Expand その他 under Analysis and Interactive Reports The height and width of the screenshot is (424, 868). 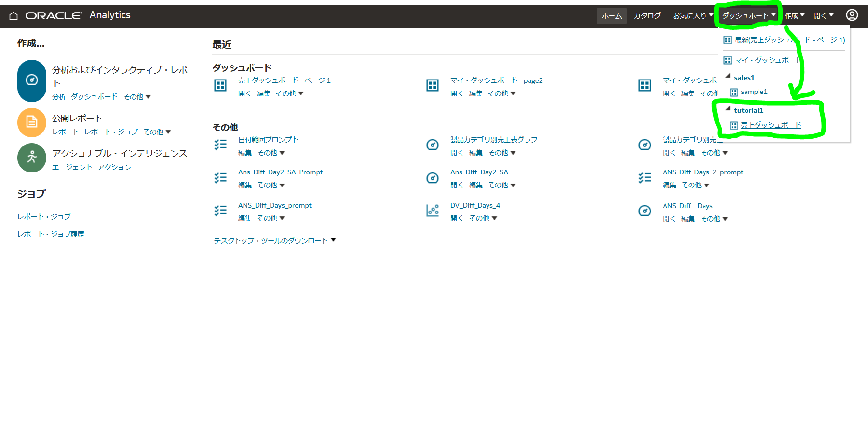coord(137,97)
